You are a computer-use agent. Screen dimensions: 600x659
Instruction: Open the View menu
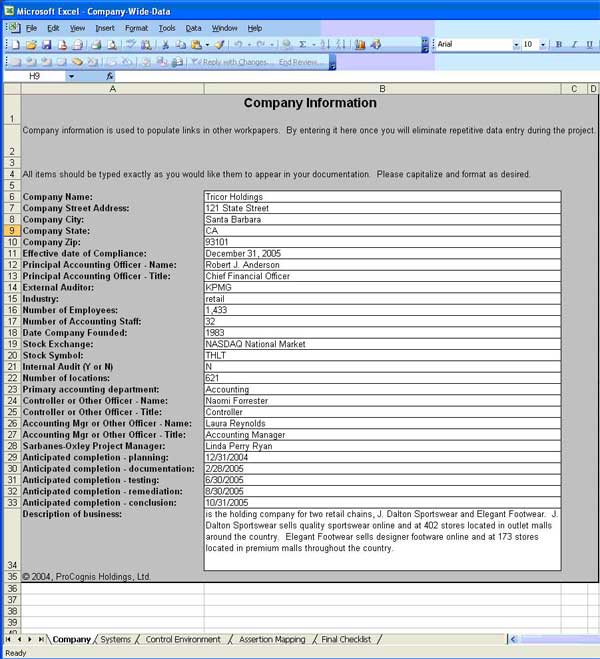[77, 28]
